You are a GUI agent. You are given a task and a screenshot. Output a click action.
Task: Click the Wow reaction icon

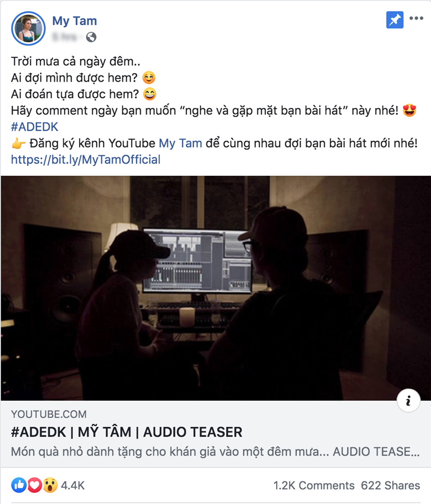coord(50,485)
